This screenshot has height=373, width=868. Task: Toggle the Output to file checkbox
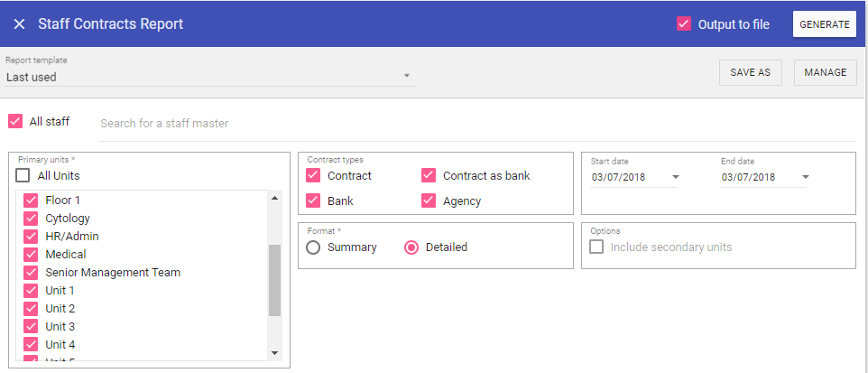click(x=684, y=24)
